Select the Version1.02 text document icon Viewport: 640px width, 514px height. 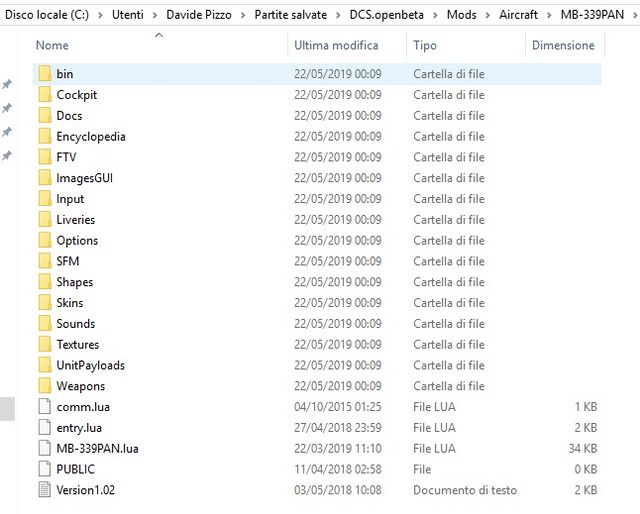pos(45,490)
